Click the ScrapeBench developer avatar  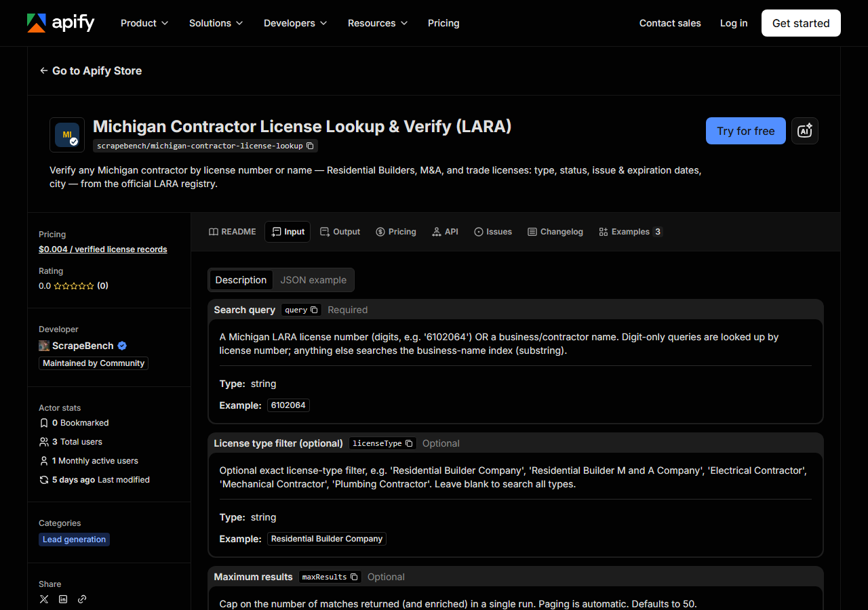[44, 346]
